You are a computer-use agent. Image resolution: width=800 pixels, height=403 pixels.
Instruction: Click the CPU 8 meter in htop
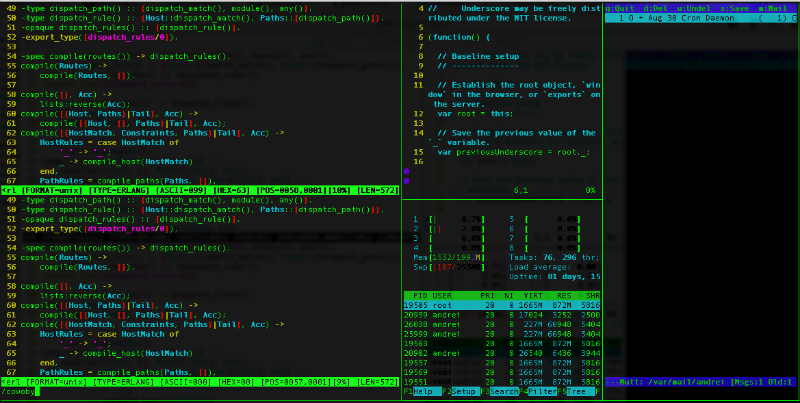click(545, 248)
